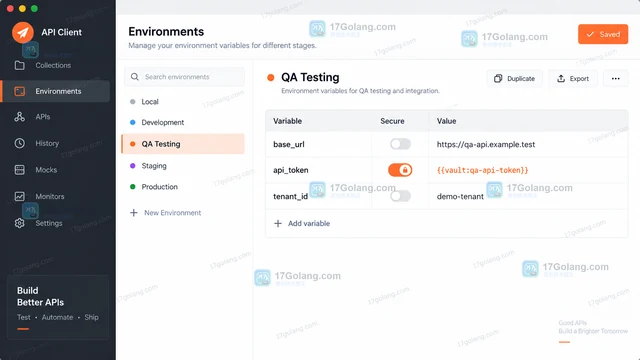Click value {{vault:qa-api-token}}

pyautogui.click(x=482, y=170)
